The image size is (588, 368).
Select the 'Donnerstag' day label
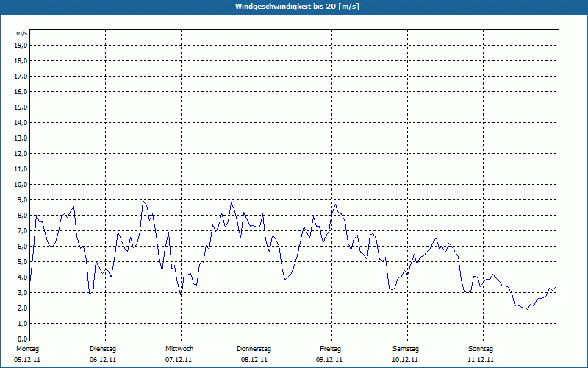click(x=254, y=349)
